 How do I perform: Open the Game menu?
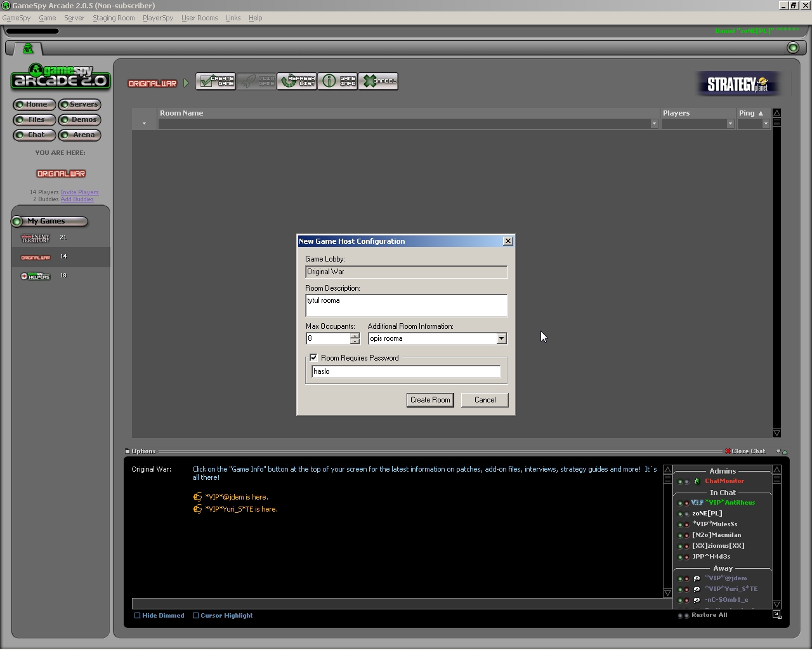pyautogui.click(x=48, y=18)
